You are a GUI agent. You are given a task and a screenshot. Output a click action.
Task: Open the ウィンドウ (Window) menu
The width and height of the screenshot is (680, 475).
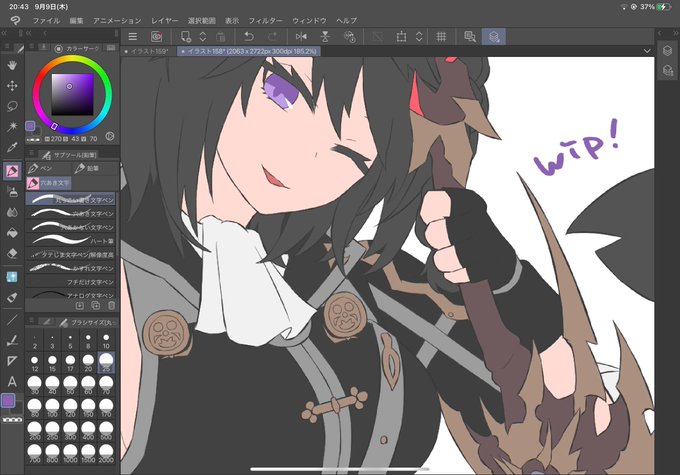[309, 20]
